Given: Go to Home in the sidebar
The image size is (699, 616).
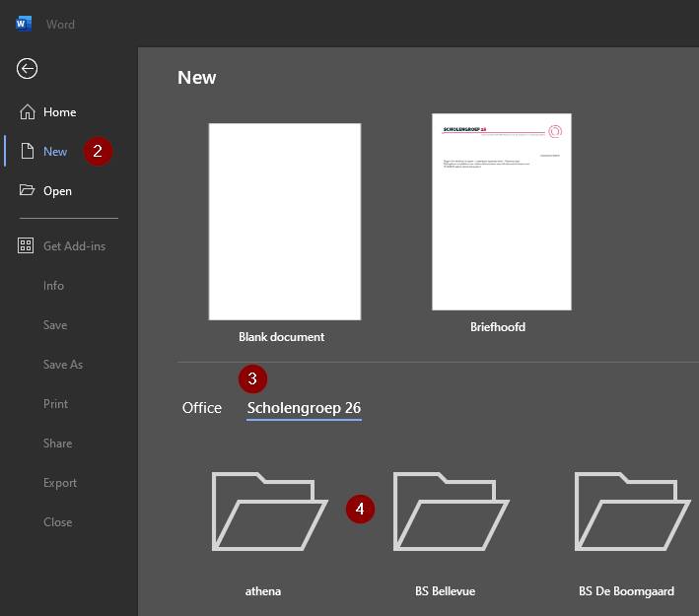Looking at the screenshot, I should click(x=60, y=112).
